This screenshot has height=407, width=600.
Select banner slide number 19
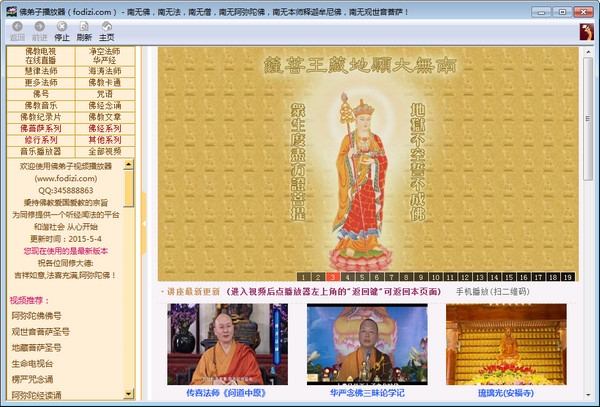point(567,277)
